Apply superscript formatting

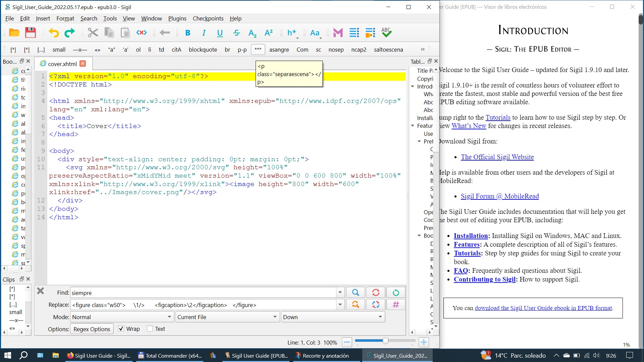click(x=269, y=33)
